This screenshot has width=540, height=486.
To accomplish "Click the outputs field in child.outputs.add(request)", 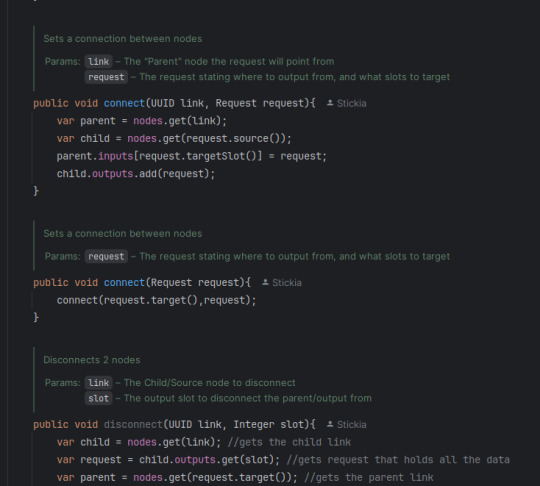I will point(113,174).
